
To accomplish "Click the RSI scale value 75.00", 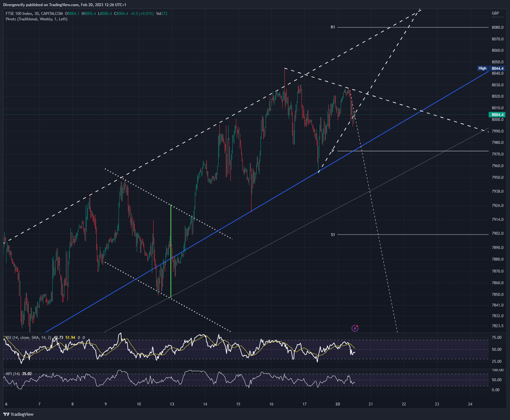I will coord(496,338).
